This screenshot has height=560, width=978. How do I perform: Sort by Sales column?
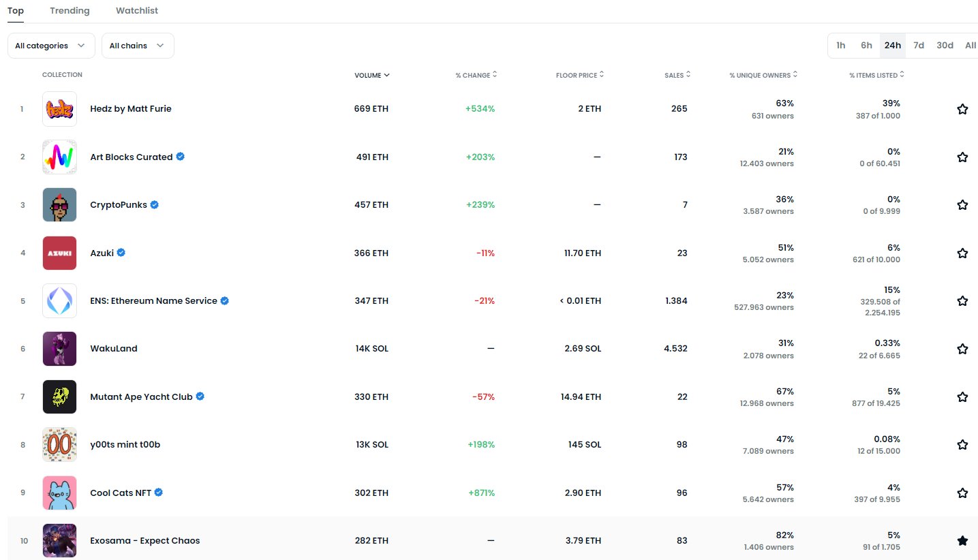(677, 75)
